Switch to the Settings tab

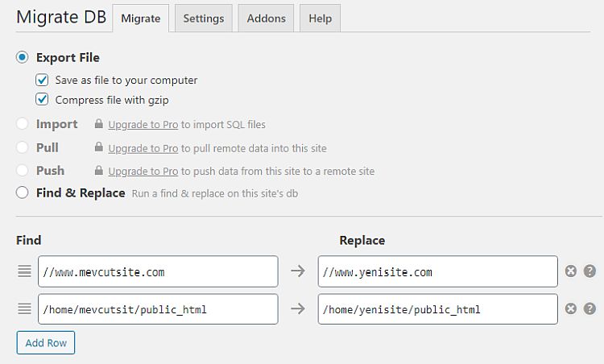(204, 18)
